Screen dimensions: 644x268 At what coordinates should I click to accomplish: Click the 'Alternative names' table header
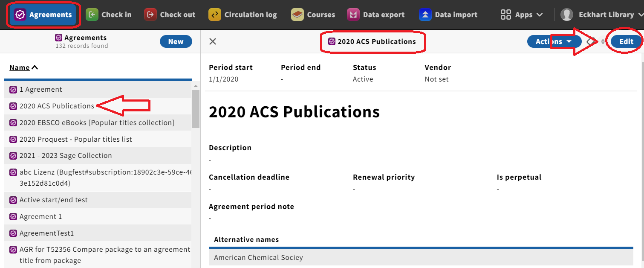point(246,239)
